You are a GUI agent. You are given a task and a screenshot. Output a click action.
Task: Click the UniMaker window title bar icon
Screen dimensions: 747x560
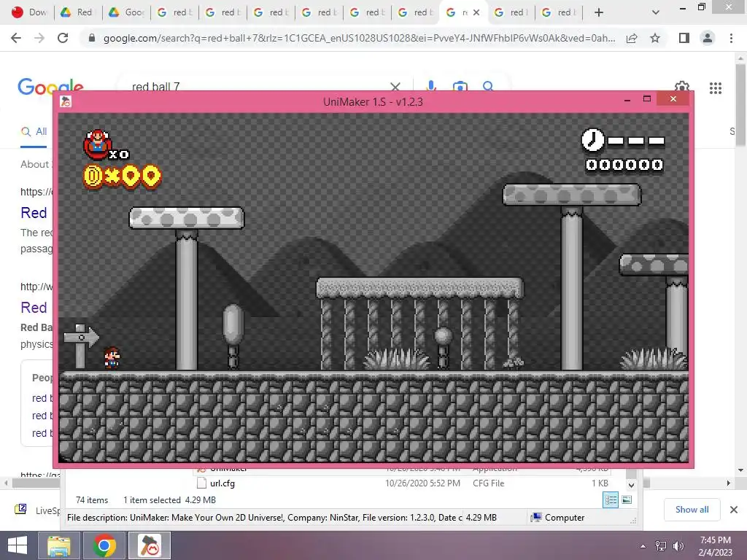pyautogui.click(x=66, y=101)
